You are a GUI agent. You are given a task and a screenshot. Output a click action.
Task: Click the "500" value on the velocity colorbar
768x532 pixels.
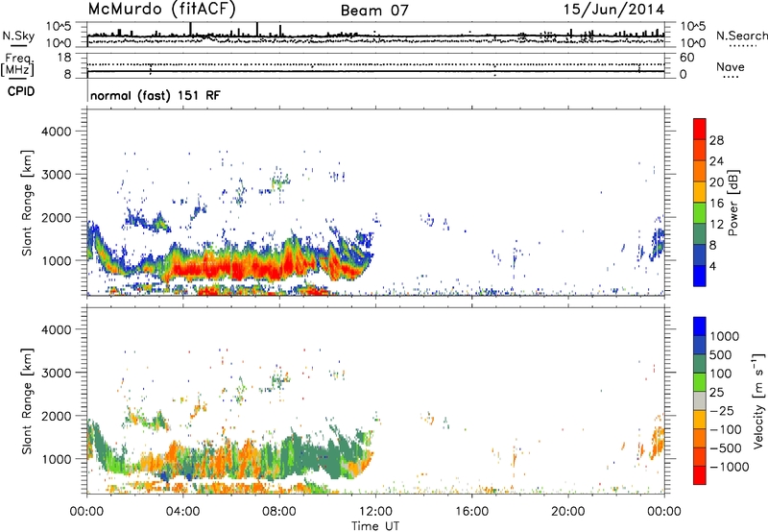tap(721, 355)
